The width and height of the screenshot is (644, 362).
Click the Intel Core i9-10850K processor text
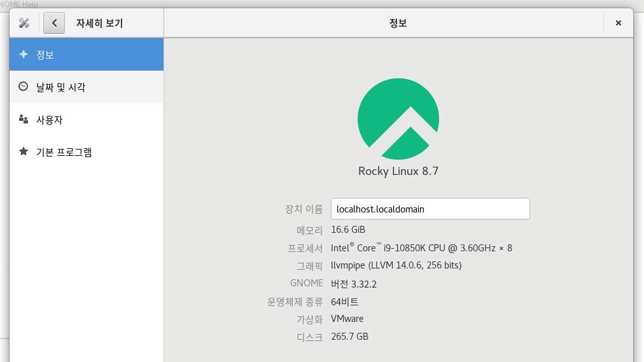pyautogui.click(x=421, y=248)
